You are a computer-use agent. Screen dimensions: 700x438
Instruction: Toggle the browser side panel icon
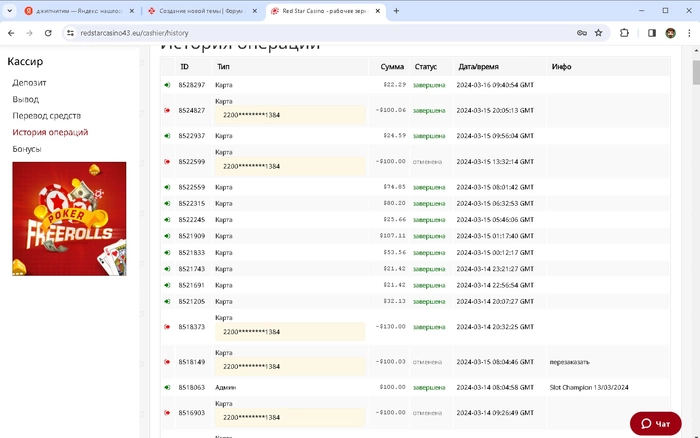pos(651,32)
